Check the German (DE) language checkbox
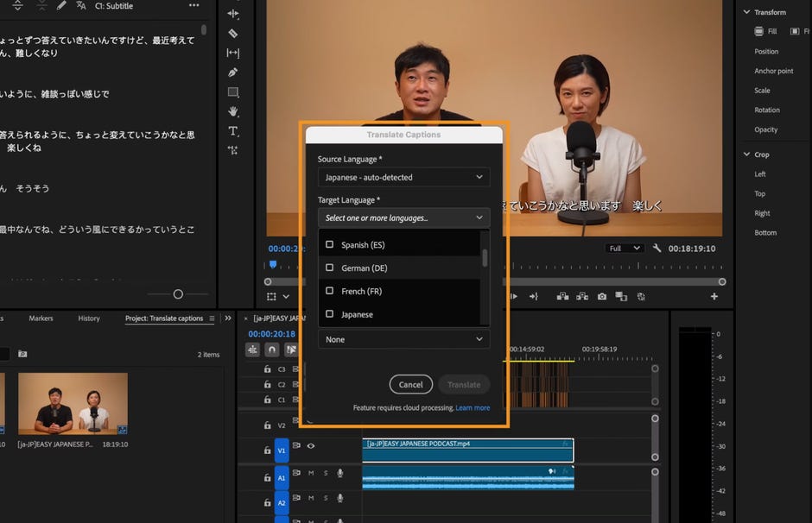This screenshot has width=812, height=523. 330,268
